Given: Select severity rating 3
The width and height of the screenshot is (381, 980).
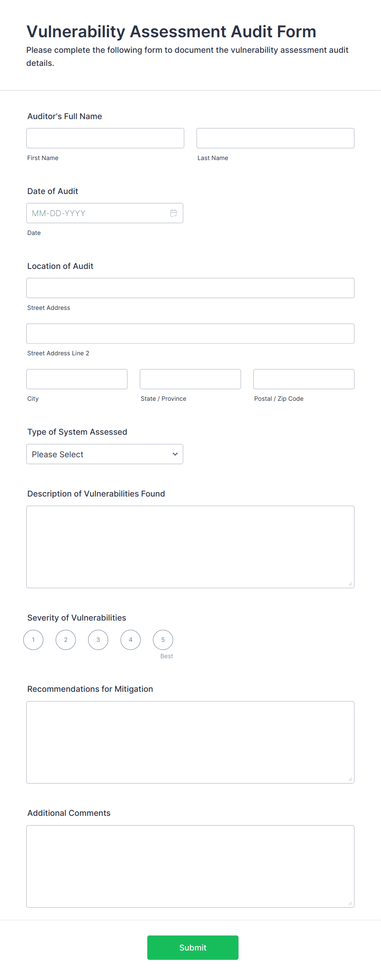Looking at the screenshot, I should (x=98, y=639).
